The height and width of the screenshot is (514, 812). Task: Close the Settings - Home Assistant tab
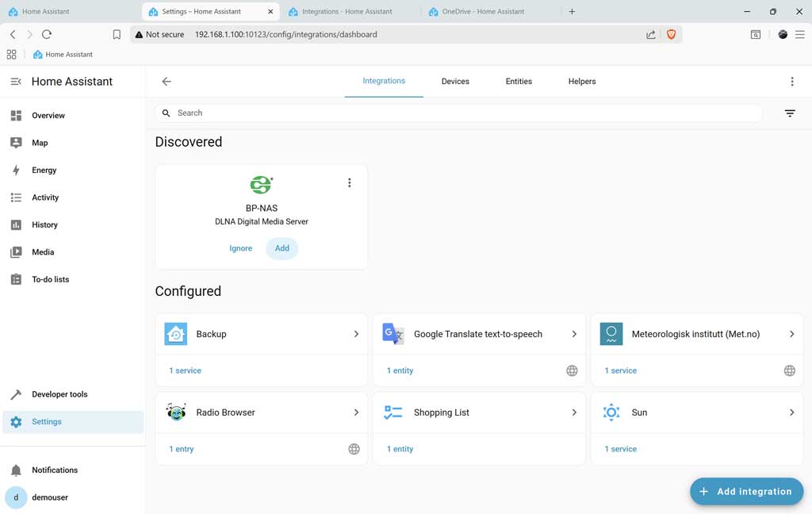coord(270,11)
